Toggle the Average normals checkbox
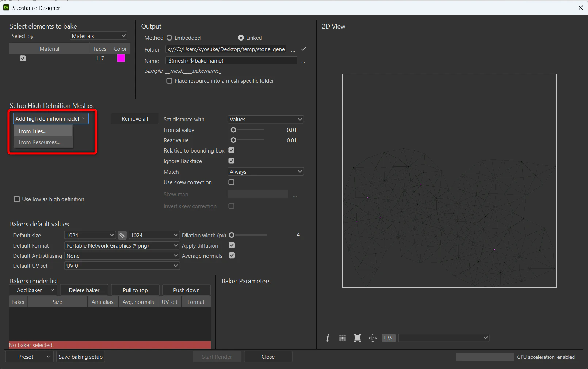This screenshot has width=588, height=369. pos(232,256)
